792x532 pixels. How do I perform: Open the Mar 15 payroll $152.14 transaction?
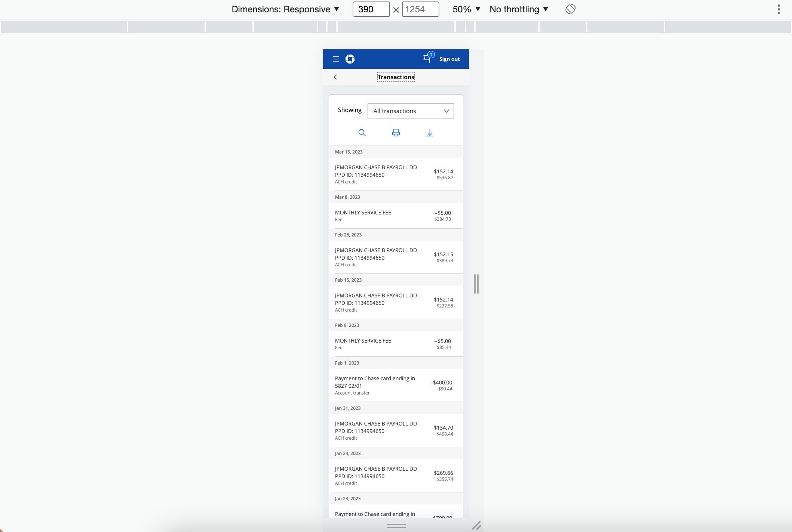point(395,174)
